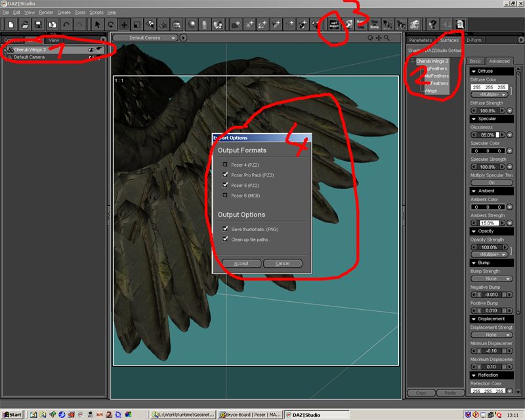Click the sphere primitive toolbar icon

coord(192,24)
